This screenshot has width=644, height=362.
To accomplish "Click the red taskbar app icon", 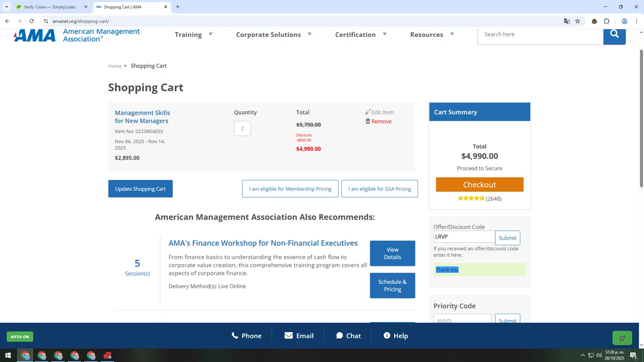I will tap(107, 355).
